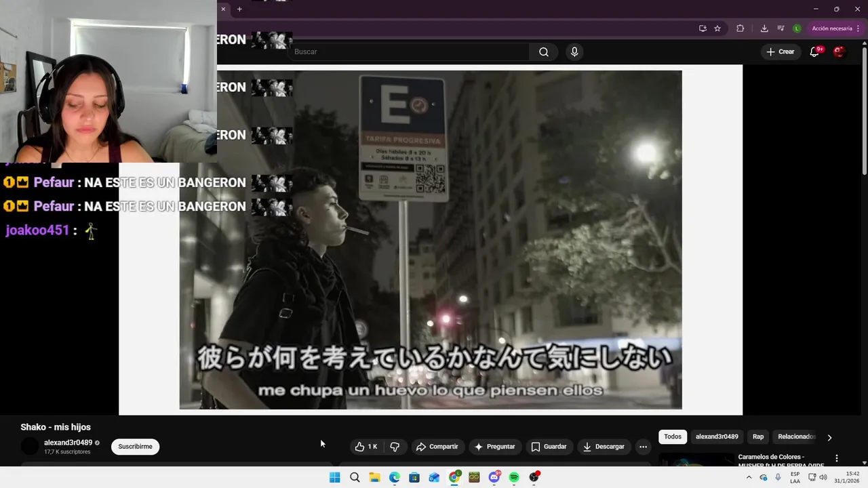Screen dimensions: 868x488
Task: Click joakoo451 chat username
Action: (37, 230)
